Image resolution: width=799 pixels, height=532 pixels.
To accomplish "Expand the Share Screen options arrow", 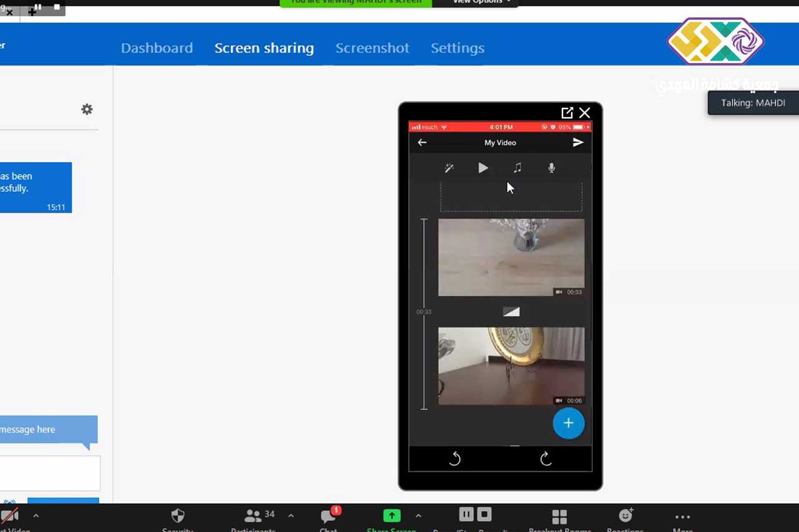I will pyautogui.click(x=418, y=516).
